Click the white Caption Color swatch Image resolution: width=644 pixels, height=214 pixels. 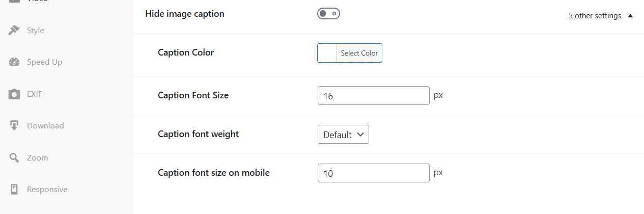(x=327, y=53)
